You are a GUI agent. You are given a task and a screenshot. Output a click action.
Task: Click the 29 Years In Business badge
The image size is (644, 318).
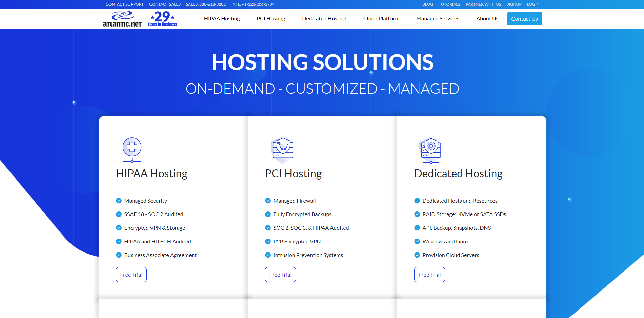162,19
